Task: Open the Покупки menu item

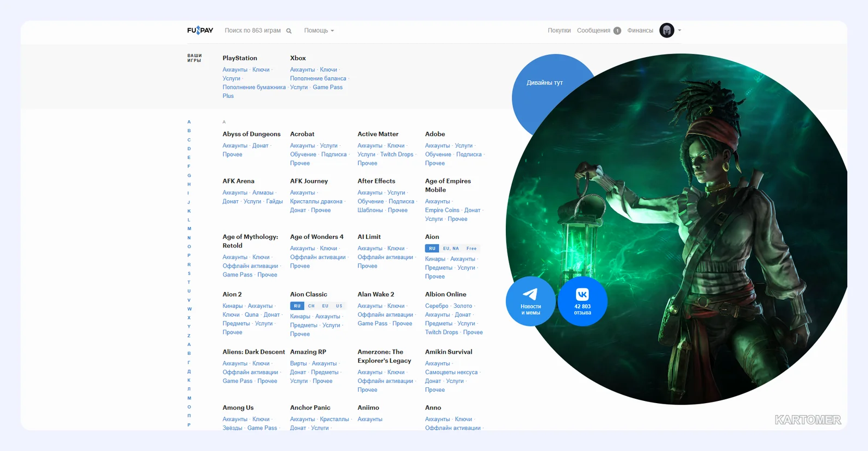Action: coord(559,30)
